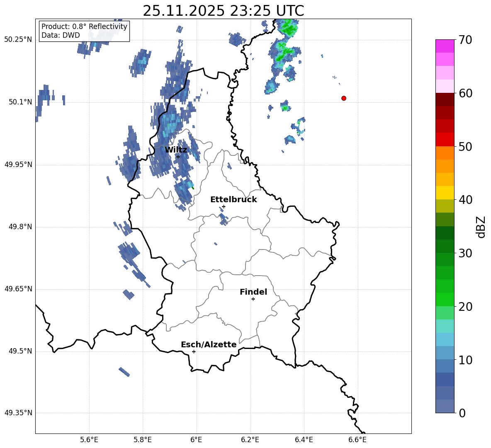
Task: Click the Findel city label
Action: pos(253,292)
